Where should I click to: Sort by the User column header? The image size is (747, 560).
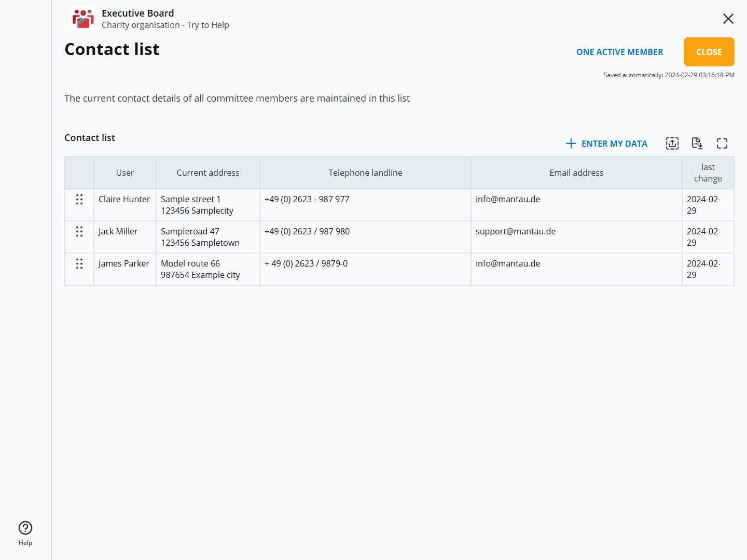click(x=125, y=173)
